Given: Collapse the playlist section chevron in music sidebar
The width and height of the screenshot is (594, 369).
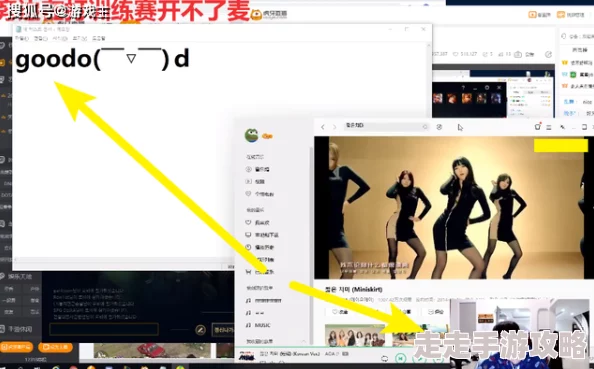Looking at the screenshot, I should tap(303, 341).
